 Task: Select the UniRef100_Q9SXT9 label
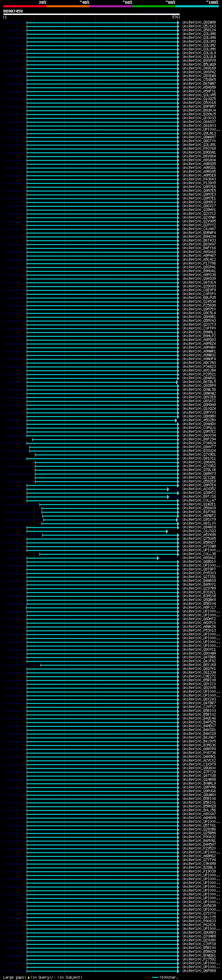tap(199, 520)
